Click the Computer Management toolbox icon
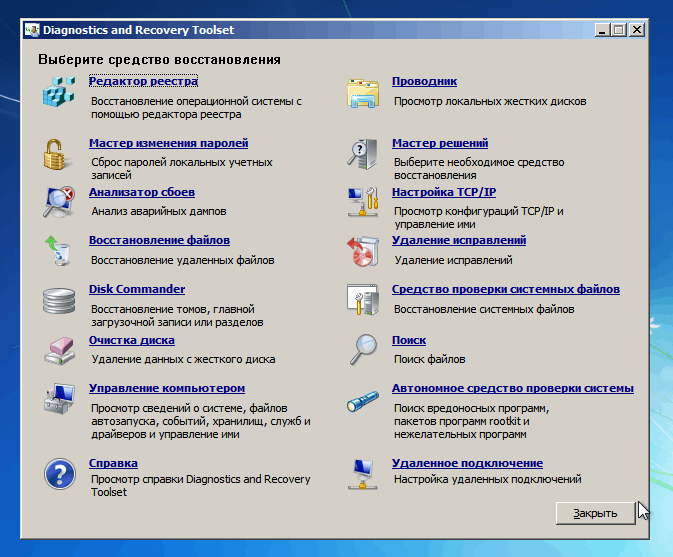The image size is (673, 557). pos(59,399)
